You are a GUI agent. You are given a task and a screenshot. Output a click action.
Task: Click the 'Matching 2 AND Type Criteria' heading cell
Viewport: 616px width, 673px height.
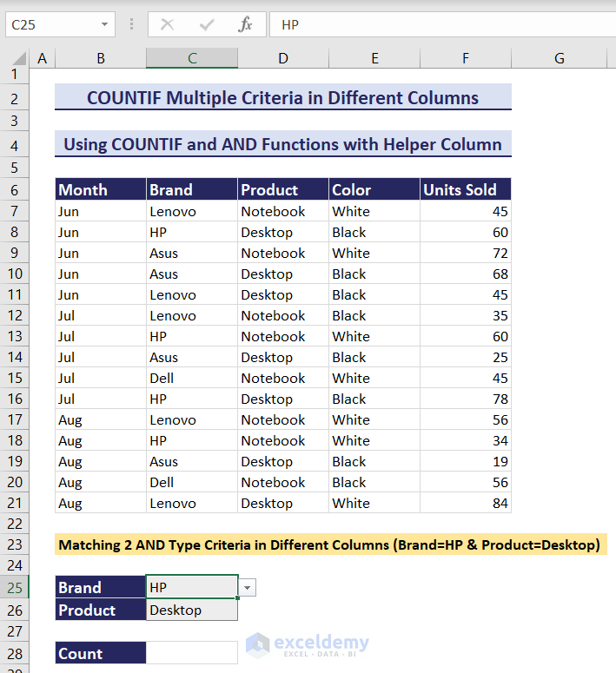pos(331,544)
